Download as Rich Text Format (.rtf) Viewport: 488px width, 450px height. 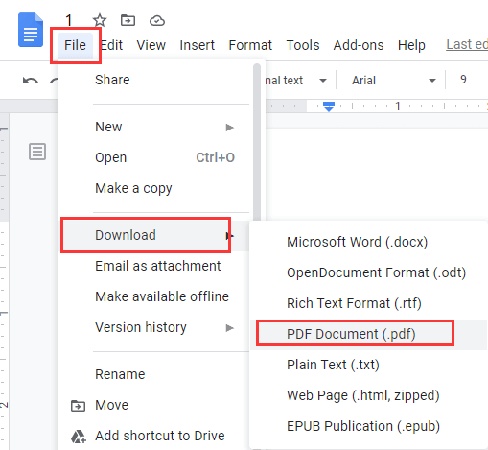pos(368,303)
